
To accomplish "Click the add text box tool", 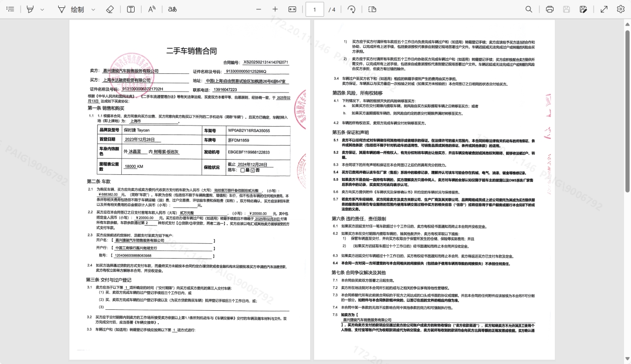I will (x=131, y=9).
